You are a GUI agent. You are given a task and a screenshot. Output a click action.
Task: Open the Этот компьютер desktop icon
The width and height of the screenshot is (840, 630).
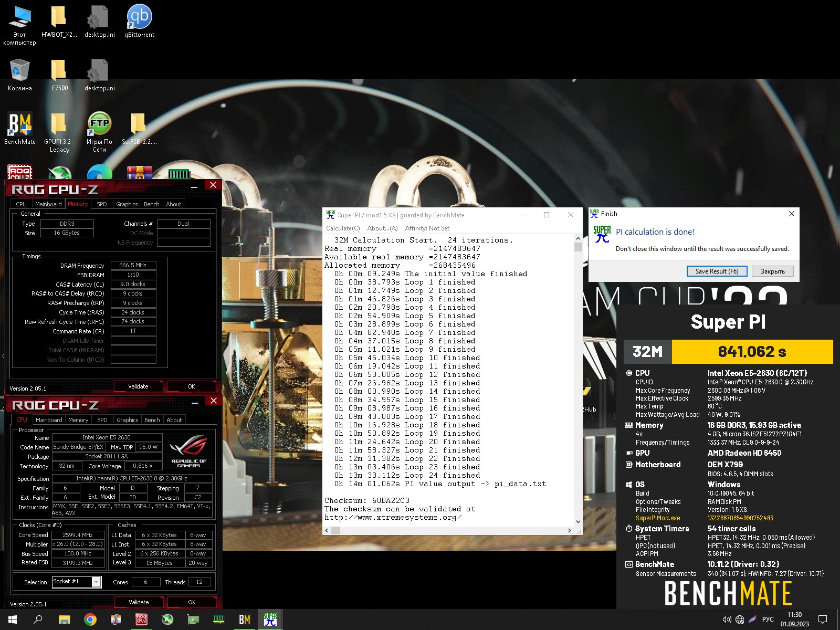pyautogui.click(x=19, y=25)
